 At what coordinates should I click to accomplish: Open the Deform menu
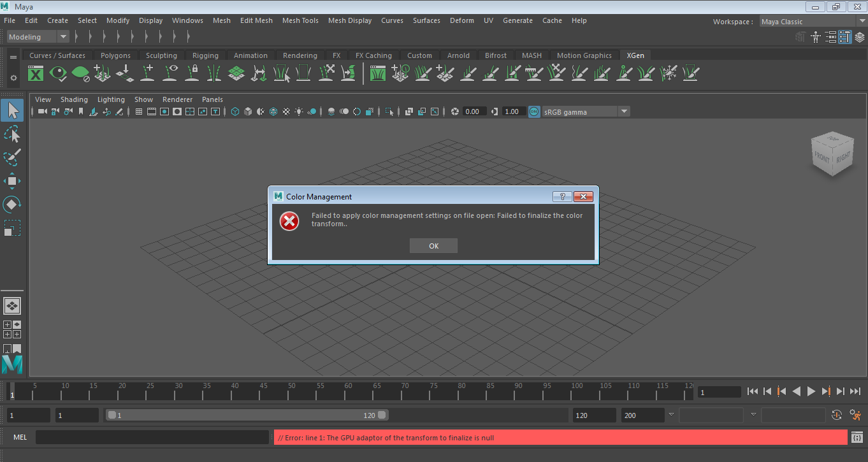click(x=462, y=20)
